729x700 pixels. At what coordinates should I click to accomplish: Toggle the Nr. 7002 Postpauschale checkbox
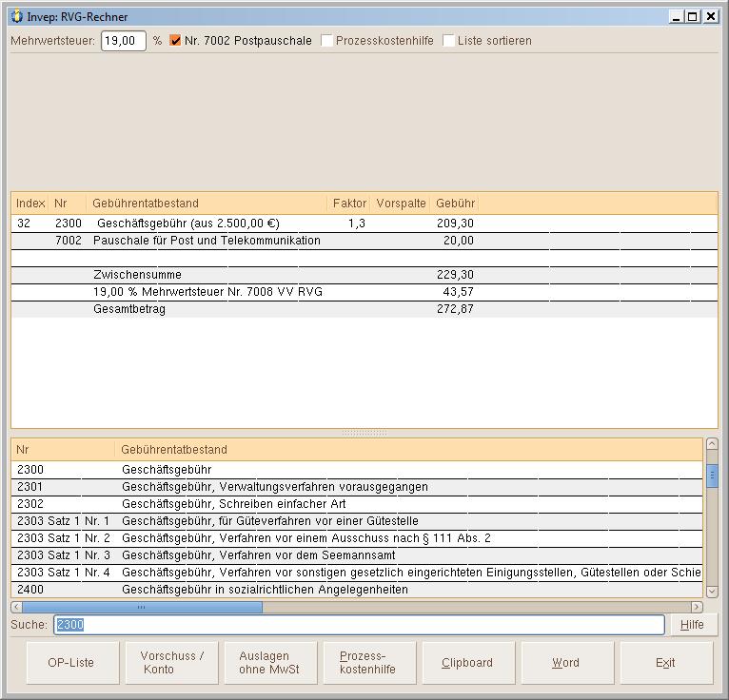click(175, 40)
